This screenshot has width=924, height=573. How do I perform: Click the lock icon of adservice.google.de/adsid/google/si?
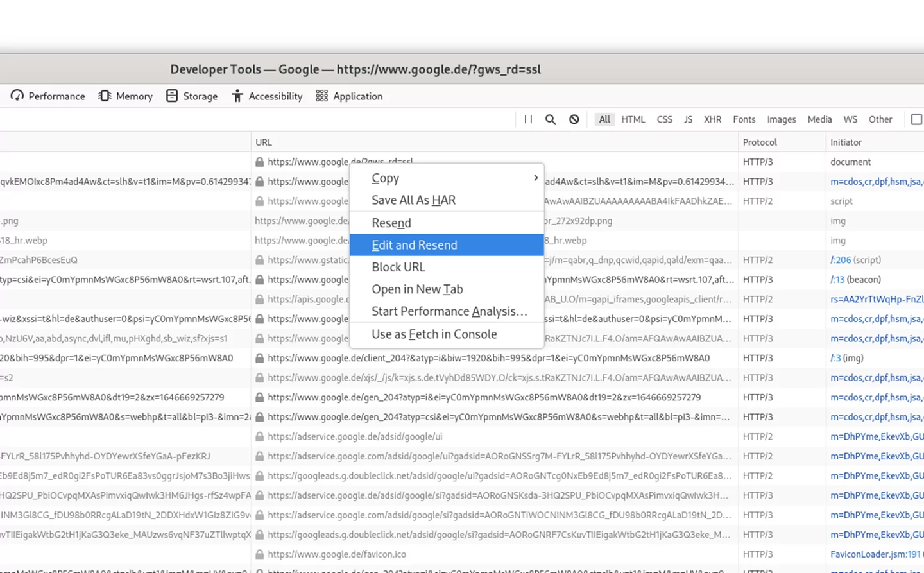pos(260,495)
